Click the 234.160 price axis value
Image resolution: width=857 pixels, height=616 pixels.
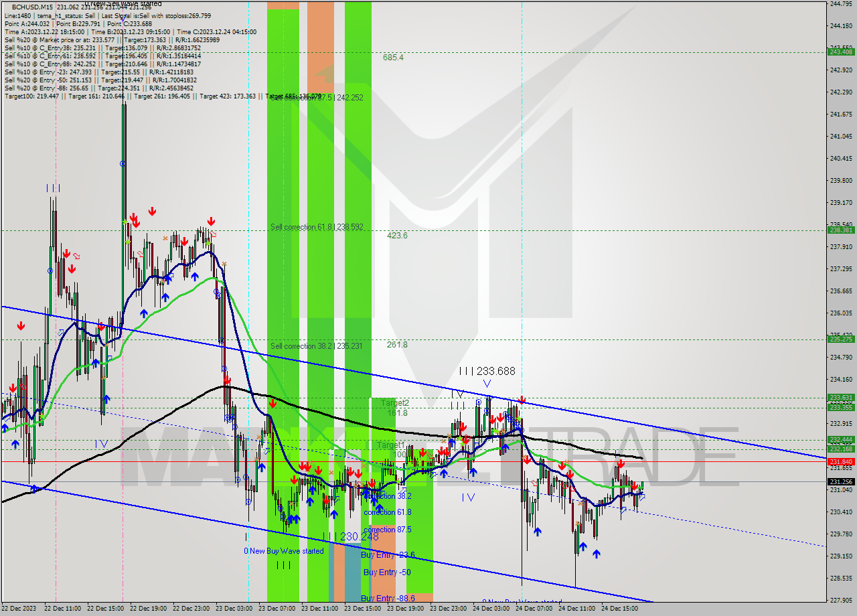click(x=841, y=379)
